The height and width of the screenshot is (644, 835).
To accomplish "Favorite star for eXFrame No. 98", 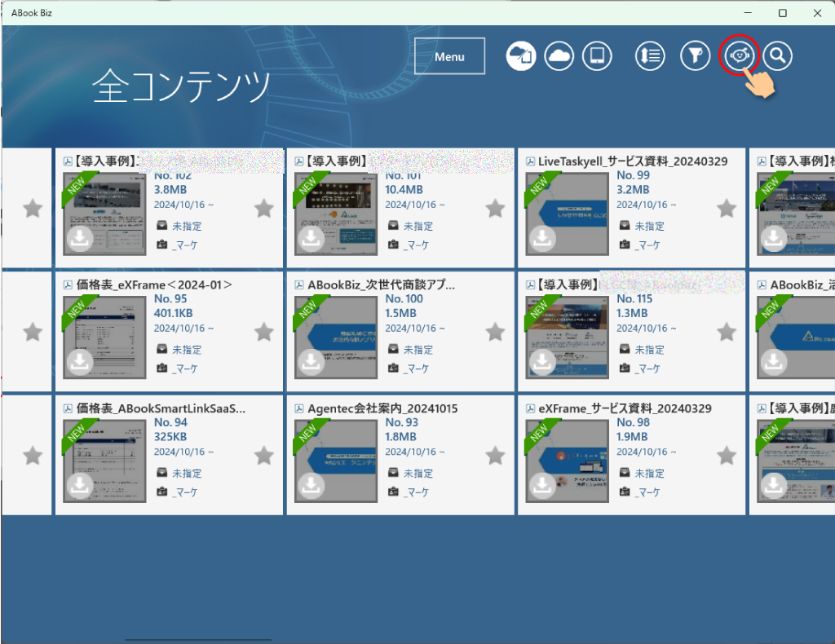I will pos(727,456).
